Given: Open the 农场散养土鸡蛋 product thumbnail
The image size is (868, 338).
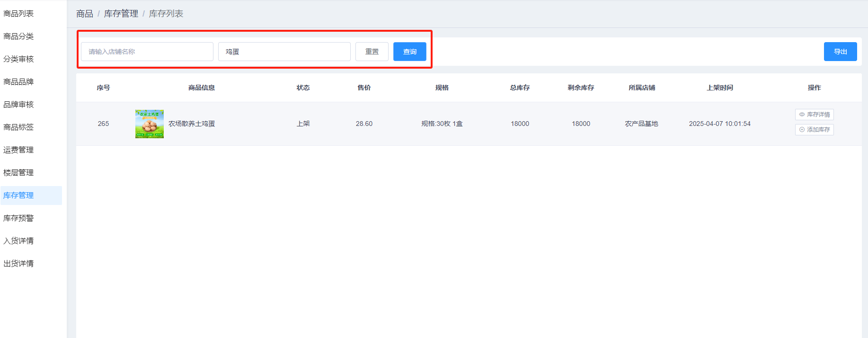Looking at the screenshot, I should 149,124.
